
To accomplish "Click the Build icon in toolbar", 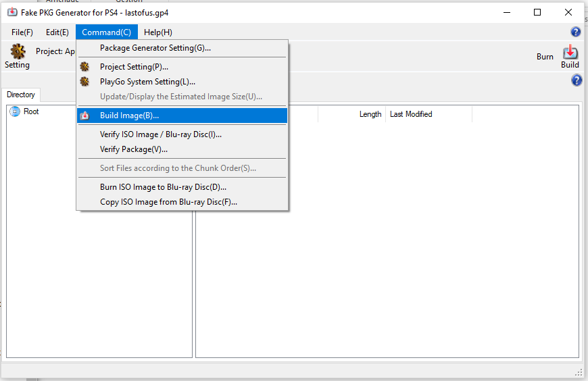I will 570,52.
